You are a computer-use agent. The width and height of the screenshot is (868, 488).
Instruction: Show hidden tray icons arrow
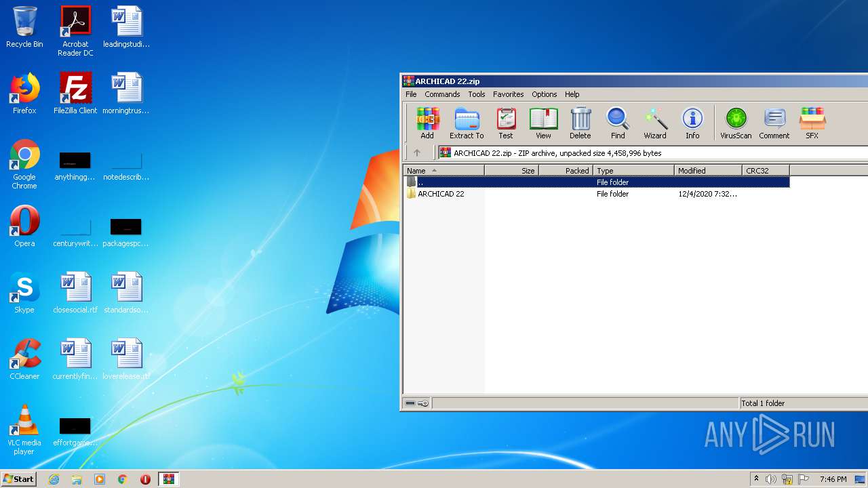(756, 479)
